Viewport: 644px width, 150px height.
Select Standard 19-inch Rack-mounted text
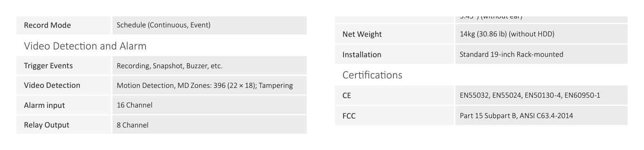click(x=512, y=54)
